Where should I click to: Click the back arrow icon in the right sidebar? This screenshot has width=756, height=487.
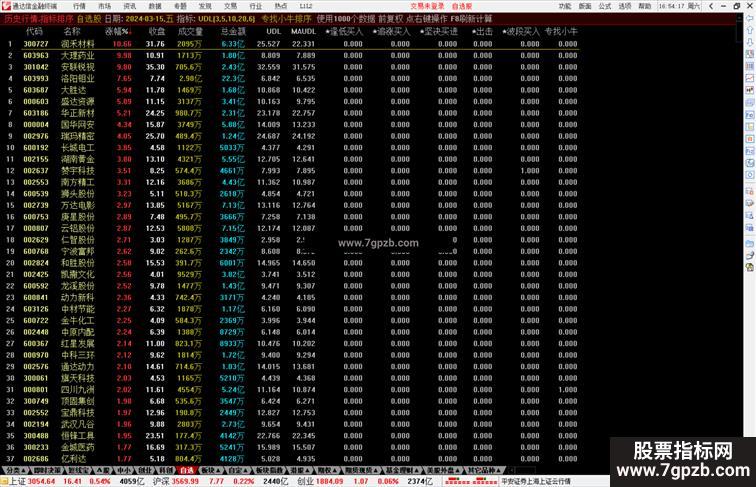(x=750, y=18)
